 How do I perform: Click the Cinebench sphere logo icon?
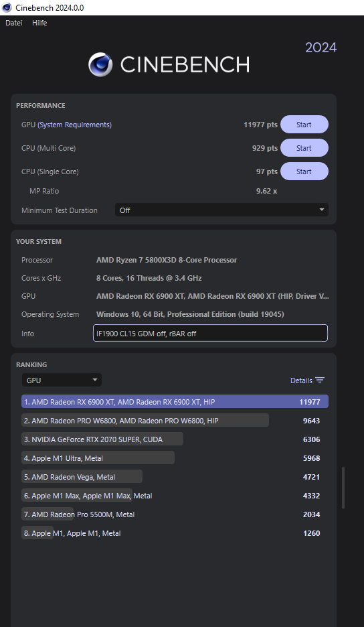coord(100,64)
